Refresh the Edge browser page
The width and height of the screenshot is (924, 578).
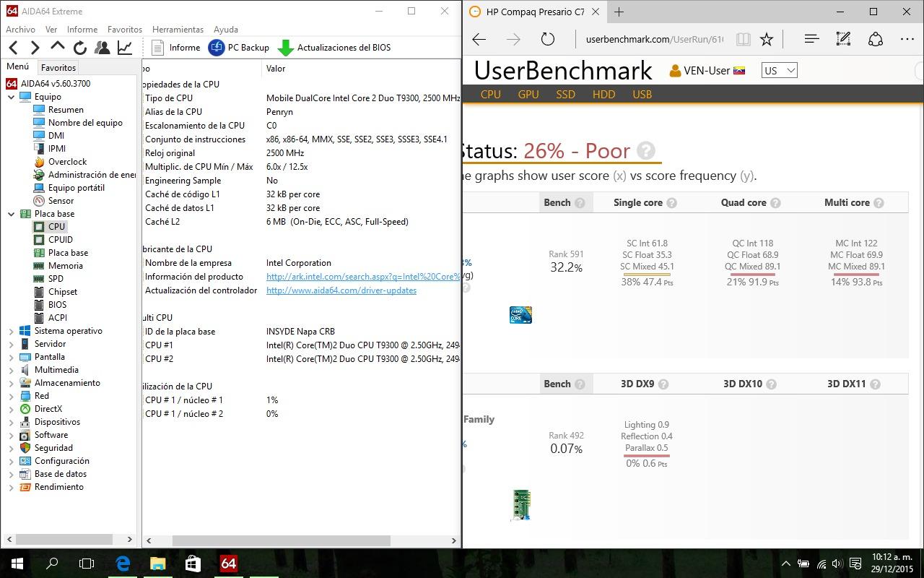(548, 39)
